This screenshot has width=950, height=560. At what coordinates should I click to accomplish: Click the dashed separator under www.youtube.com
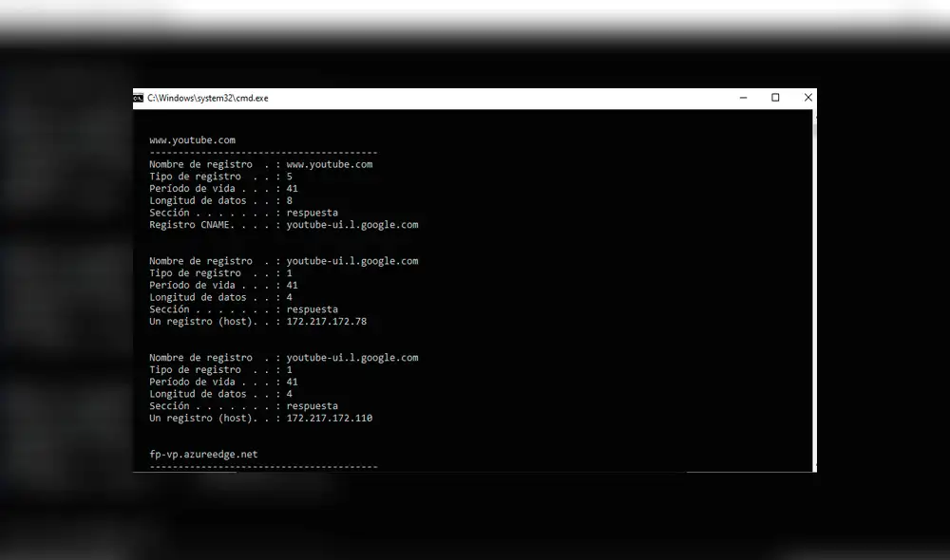[x=262, y=152]
